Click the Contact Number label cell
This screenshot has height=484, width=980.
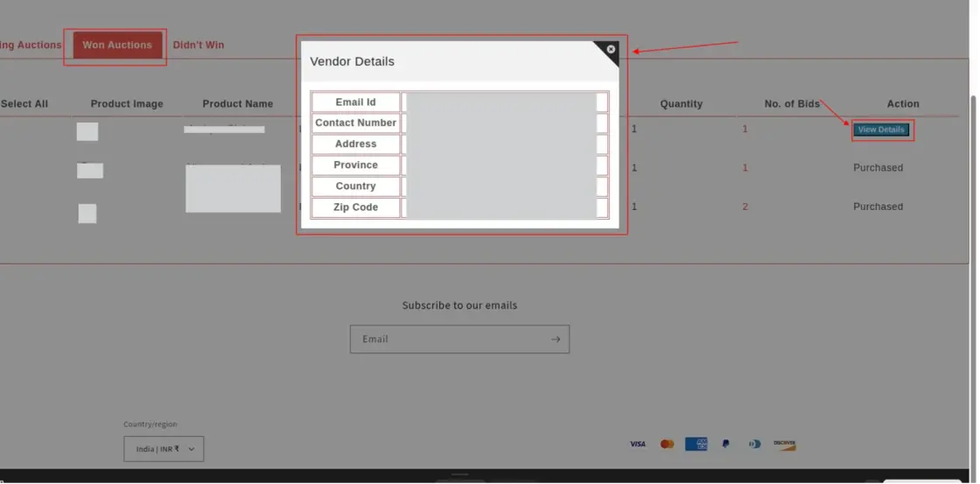coord(355,123)
